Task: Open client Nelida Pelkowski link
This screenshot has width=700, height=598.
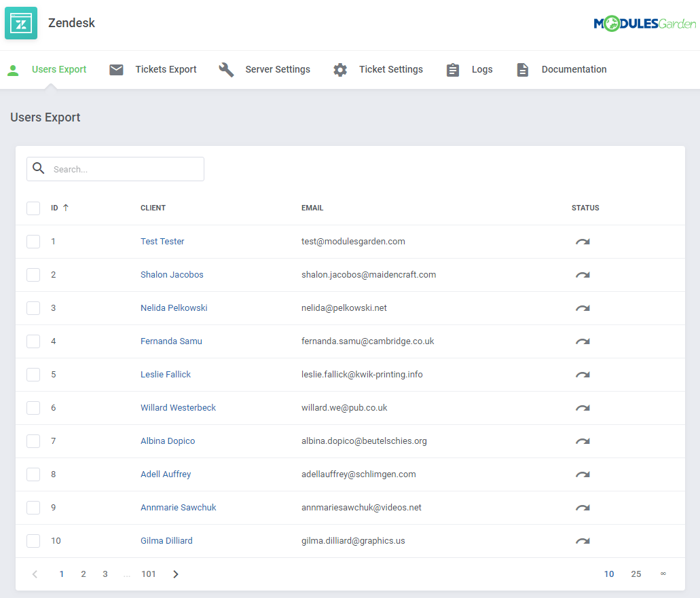Action: click(174, 308)
